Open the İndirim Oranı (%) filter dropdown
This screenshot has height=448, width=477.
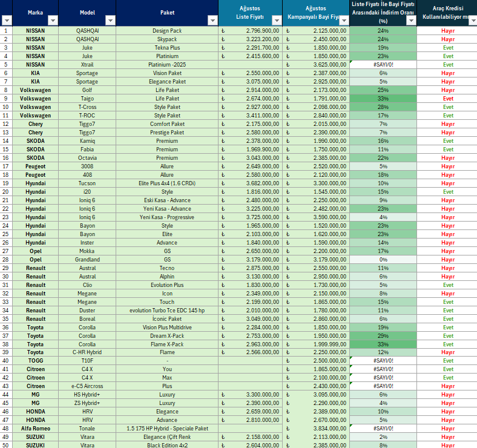click(411, 21)
